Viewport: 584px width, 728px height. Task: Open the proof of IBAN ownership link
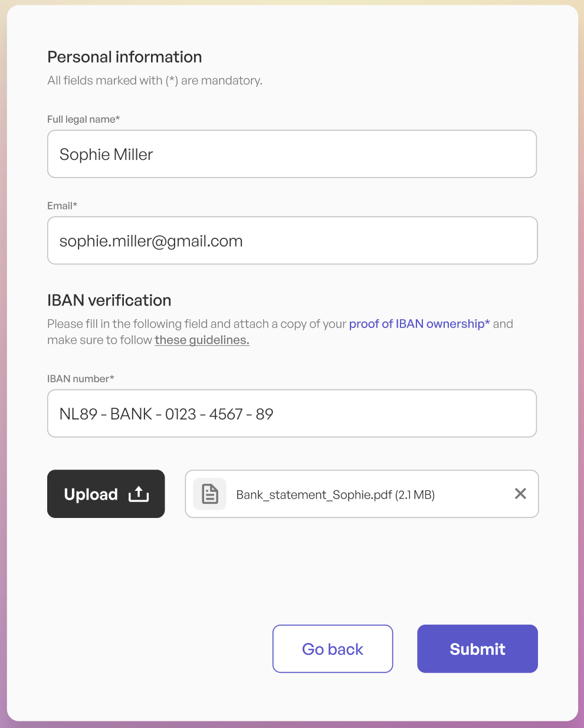click(x=419, y=324)
